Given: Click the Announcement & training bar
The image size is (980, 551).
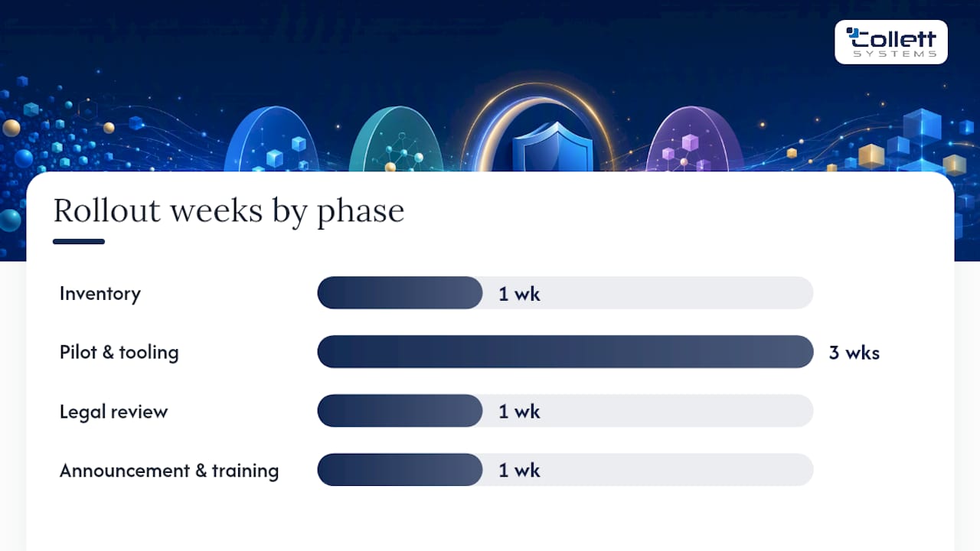Looking at the screenshot, I should pos(565,470).
